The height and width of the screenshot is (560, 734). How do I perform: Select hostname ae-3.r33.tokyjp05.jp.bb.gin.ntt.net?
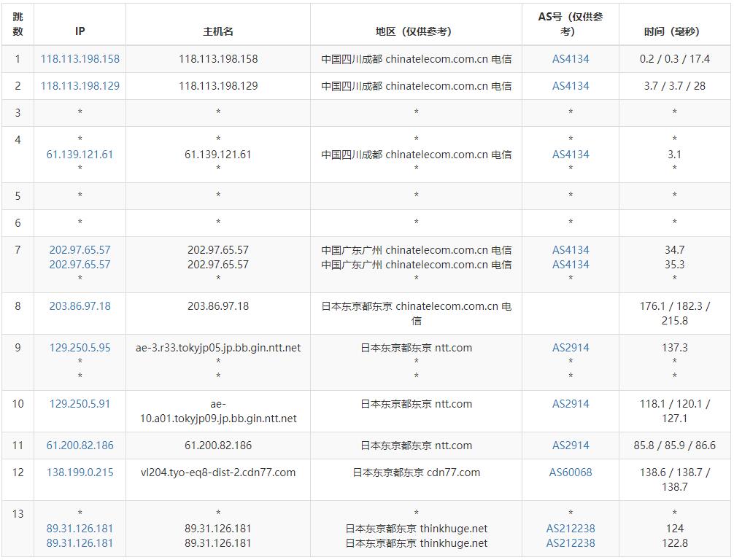pyautogui.click(x=218, y=348)
